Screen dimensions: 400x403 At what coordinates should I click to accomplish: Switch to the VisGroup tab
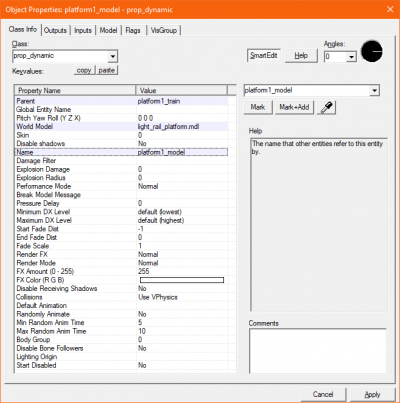click(164, 30)
